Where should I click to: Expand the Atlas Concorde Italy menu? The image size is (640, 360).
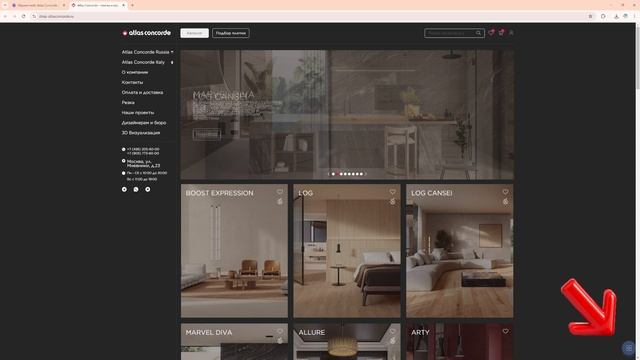click(x=147, y=62)
